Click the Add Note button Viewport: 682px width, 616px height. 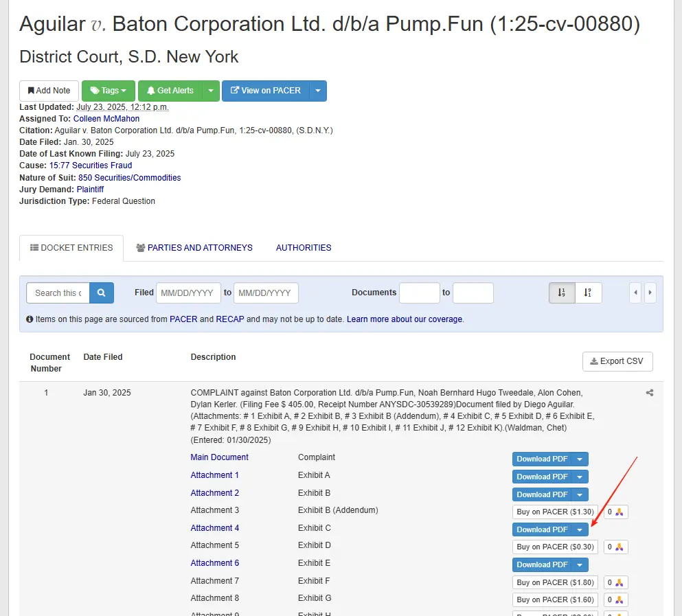click(49, 91)
